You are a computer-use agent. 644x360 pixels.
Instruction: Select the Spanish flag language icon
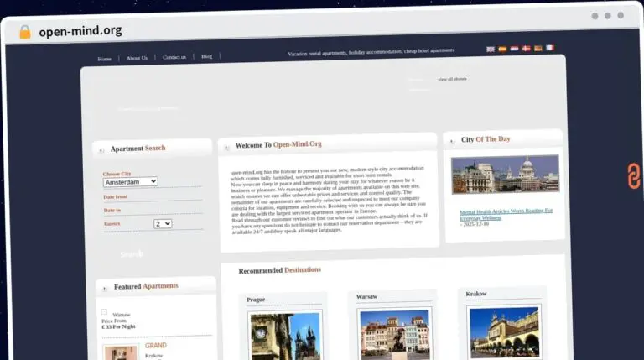pos(502,49)
